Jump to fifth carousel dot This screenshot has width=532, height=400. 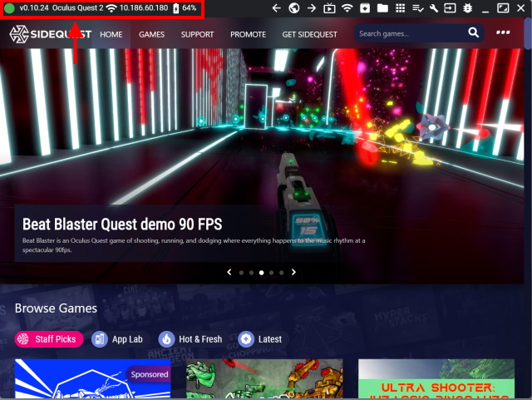[281, 273]
